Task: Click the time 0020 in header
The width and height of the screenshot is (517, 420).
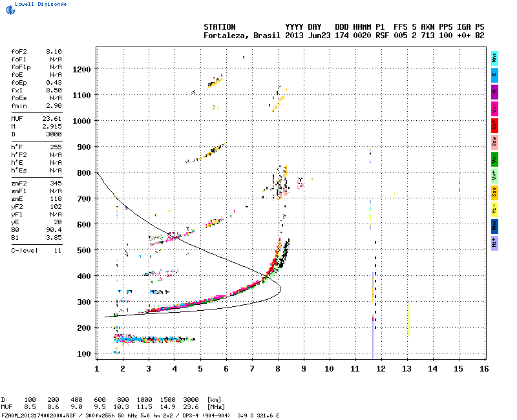Action: [x=362, y=36]
